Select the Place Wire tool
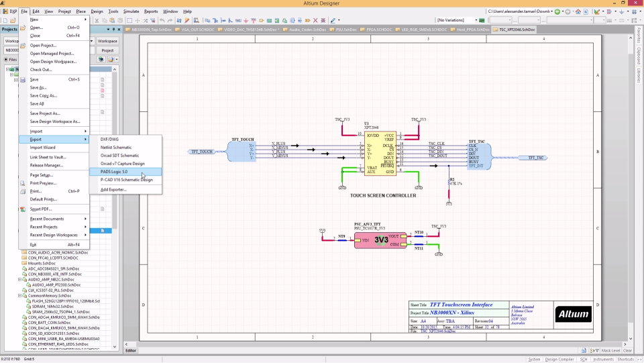Screen dimensions: 644x363 pos(207,20)
